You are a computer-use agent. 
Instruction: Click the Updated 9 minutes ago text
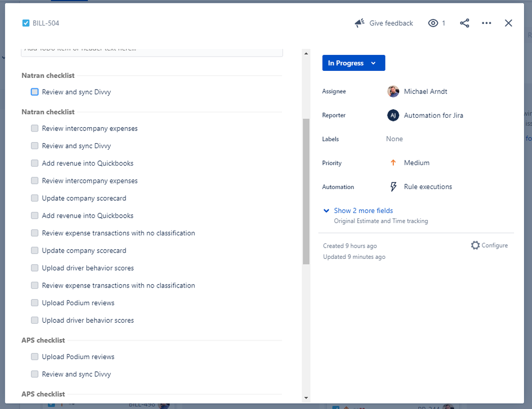[354, 257]
